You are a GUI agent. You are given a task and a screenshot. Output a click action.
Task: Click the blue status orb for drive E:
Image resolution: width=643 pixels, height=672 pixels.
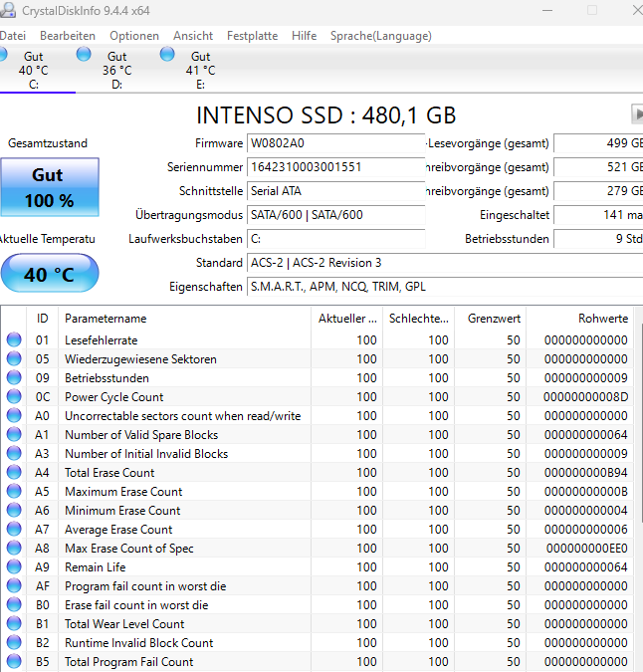point(168,54)
